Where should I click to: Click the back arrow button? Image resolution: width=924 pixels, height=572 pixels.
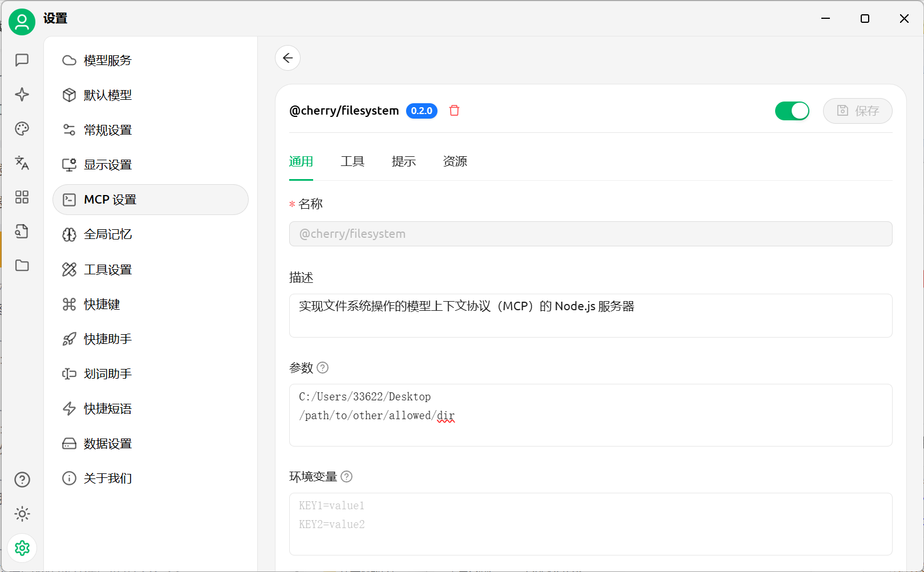(x=288, y=58)
